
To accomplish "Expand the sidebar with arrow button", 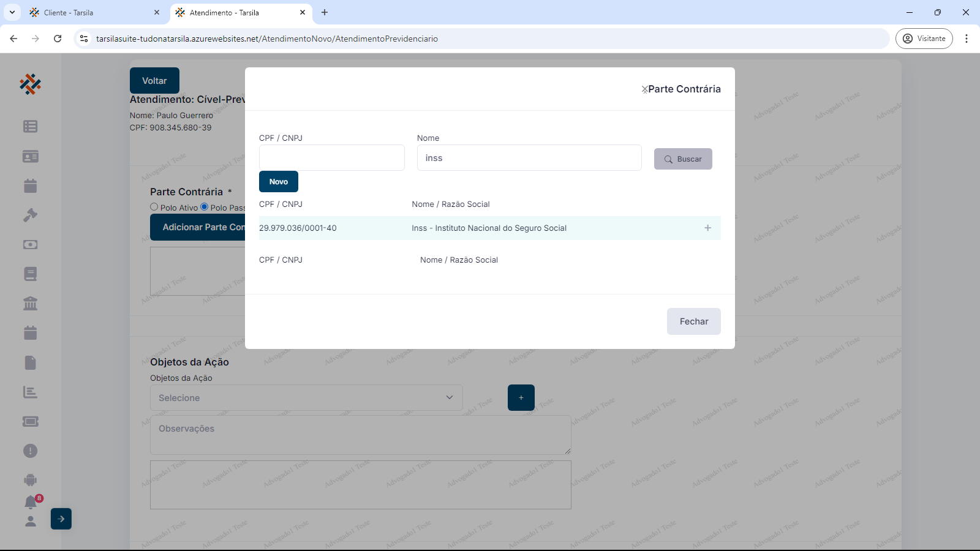I will (61, 519).
